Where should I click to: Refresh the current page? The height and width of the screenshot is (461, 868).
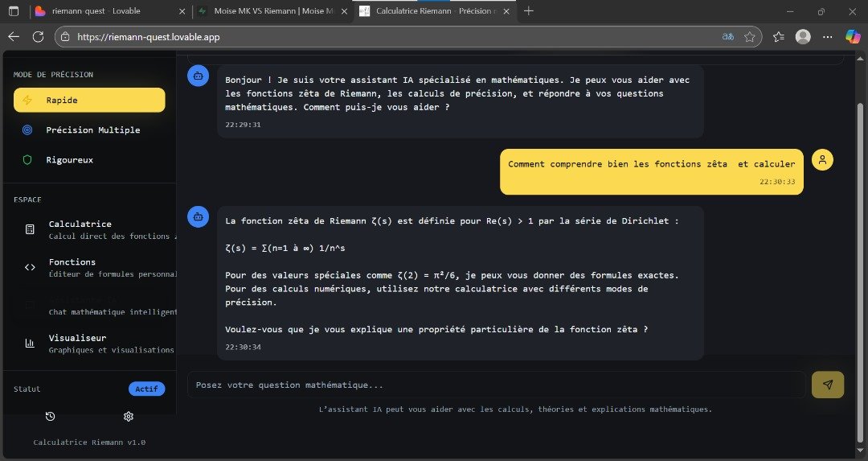39,36
